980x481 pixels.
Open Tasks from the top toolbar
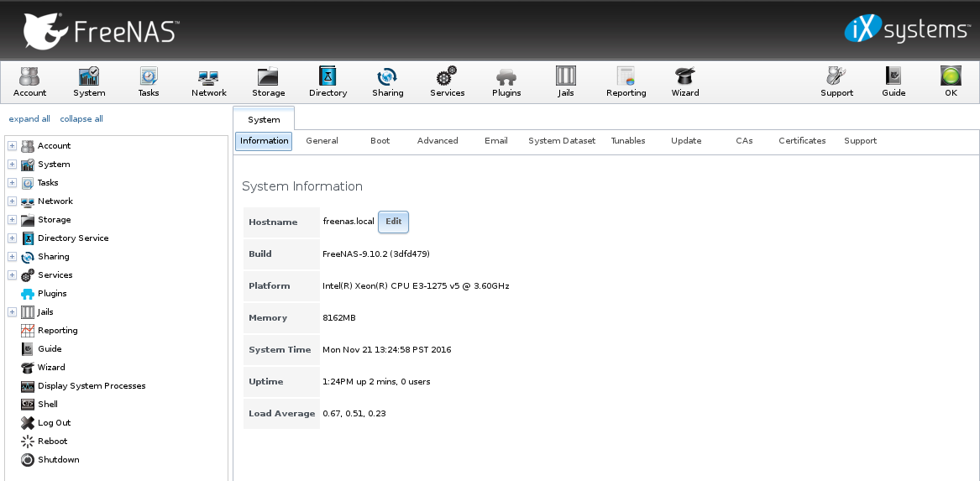pos(149,81)
